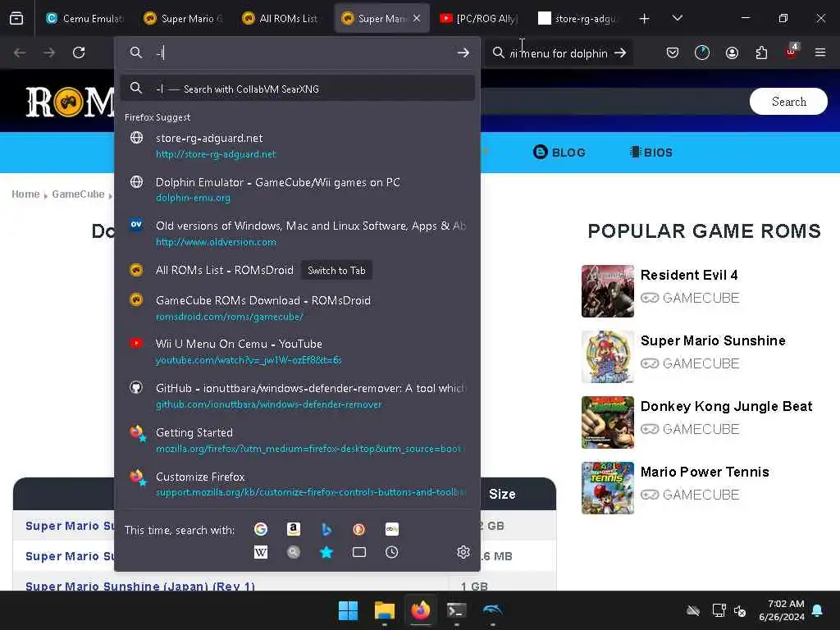Search bookmarks using the star icon
This screenshot has width=840, height=630.
(326, 552)
